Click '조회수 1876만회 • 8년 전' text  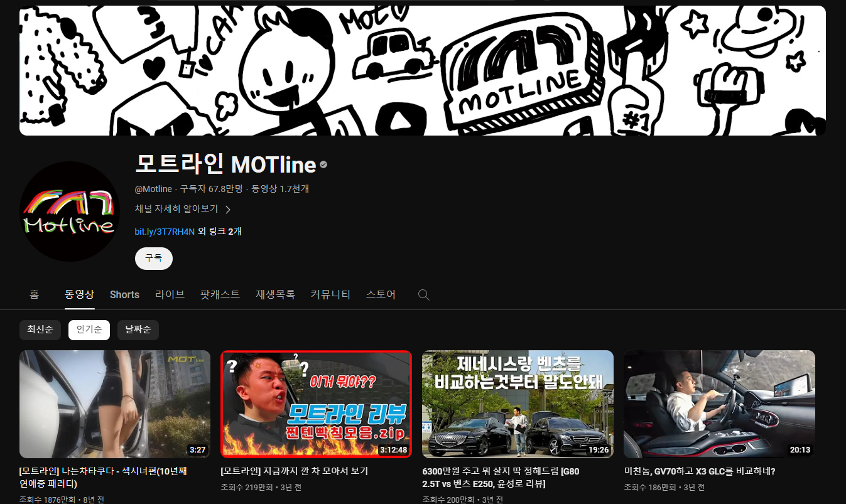pos(62,500)
